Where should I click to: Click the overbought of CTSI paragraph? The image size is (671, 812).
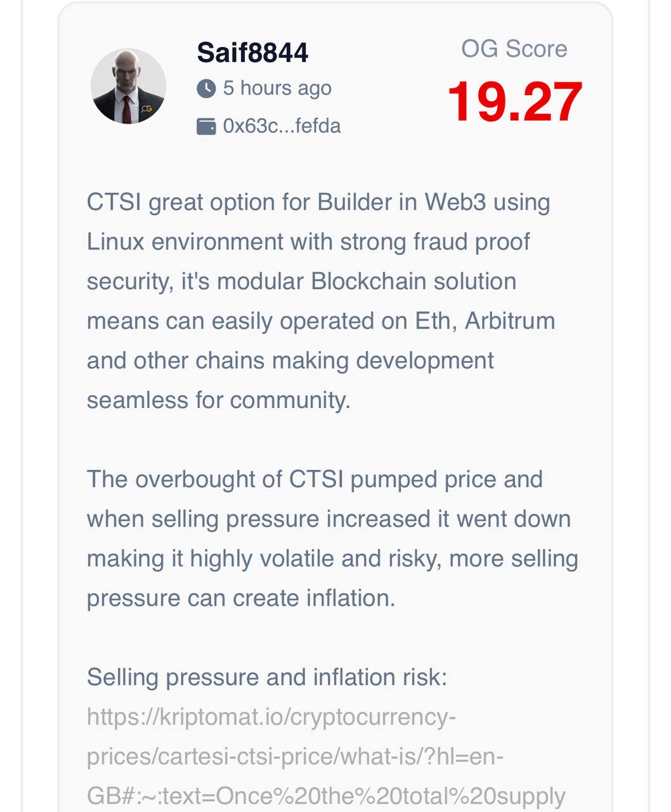point(332,539)
